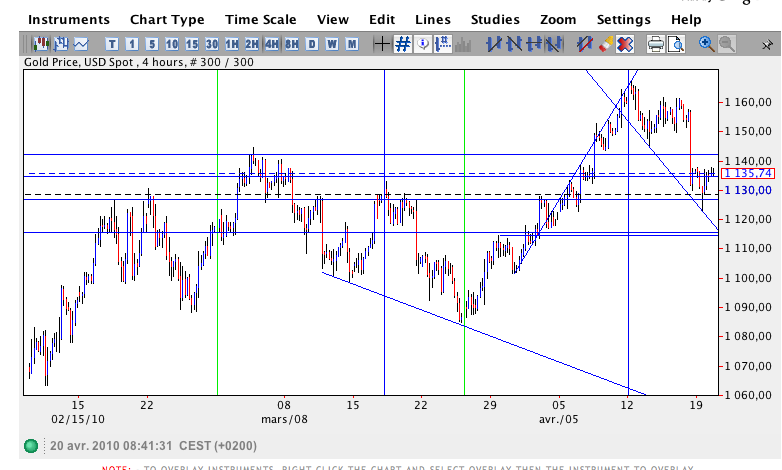
Task: Open the Time Scale menu
Action: coord(260,20)
